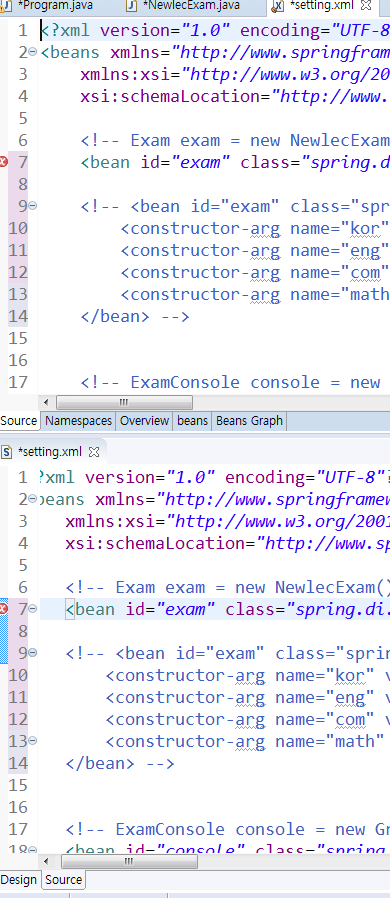Viewport: 390px width, 898px height.
Task: Open the beans tab
Action: tap(192, 421)
